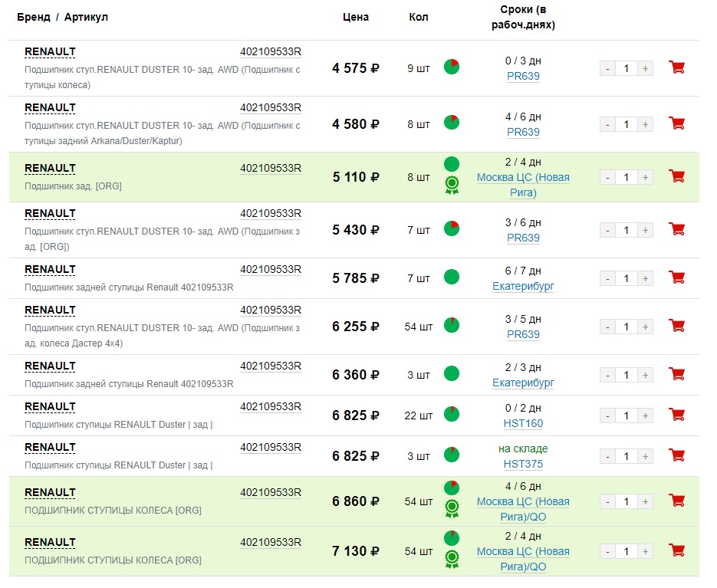Click the Бренд / Артикул column header
Image resolution: width=717 pixels, height=588 pixels.
pyautogui.click(x=62, y=18)
